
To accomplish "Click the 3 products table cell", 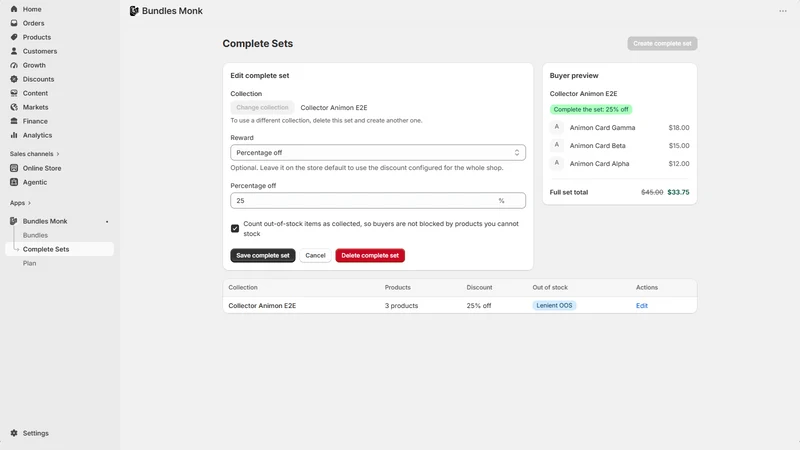I will tap(401, 306).
